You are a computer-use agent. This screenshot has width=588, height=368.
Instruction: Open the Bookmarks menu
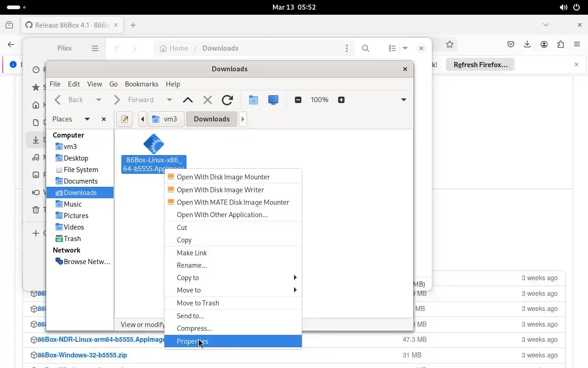coord(141,84)
